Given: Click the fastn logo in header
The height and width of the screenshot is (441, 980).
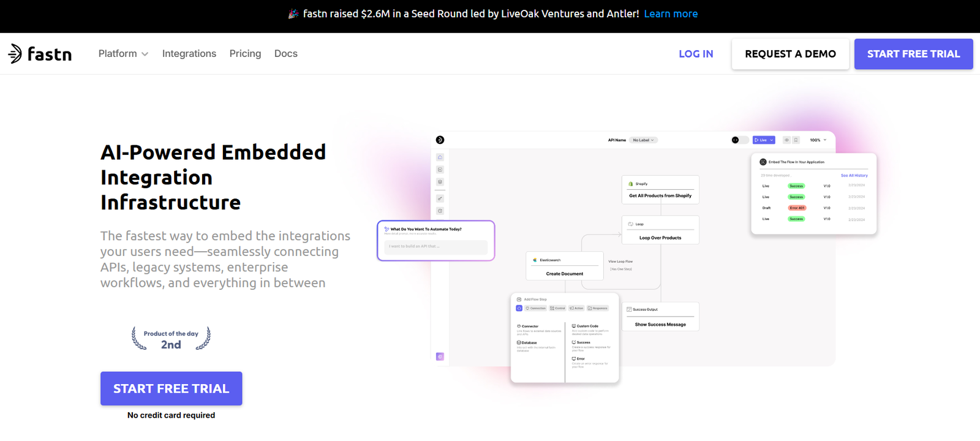Looking at the screenshot, I should [40, 54].
